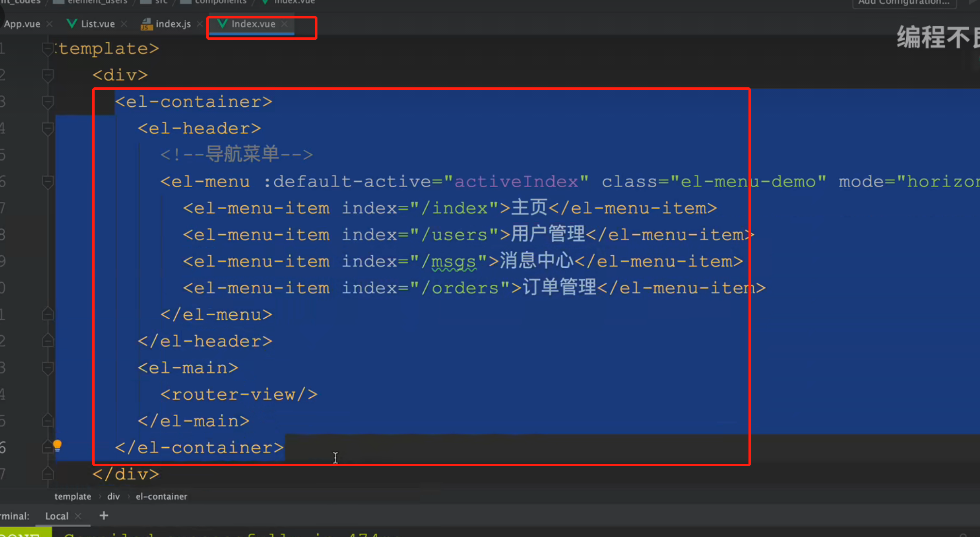Click the /index index value

click(454, 209)
